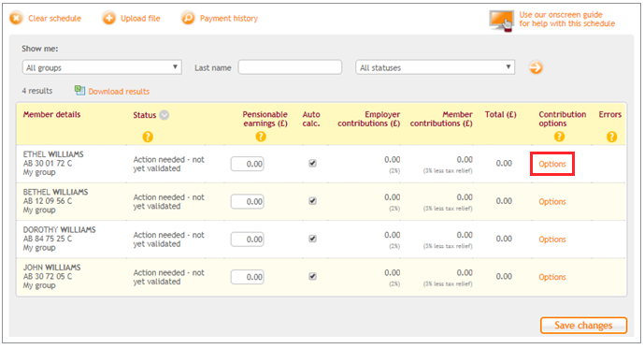
Task: Click NI number AB 30 72 05 C
Action: (x=48, y=276)
